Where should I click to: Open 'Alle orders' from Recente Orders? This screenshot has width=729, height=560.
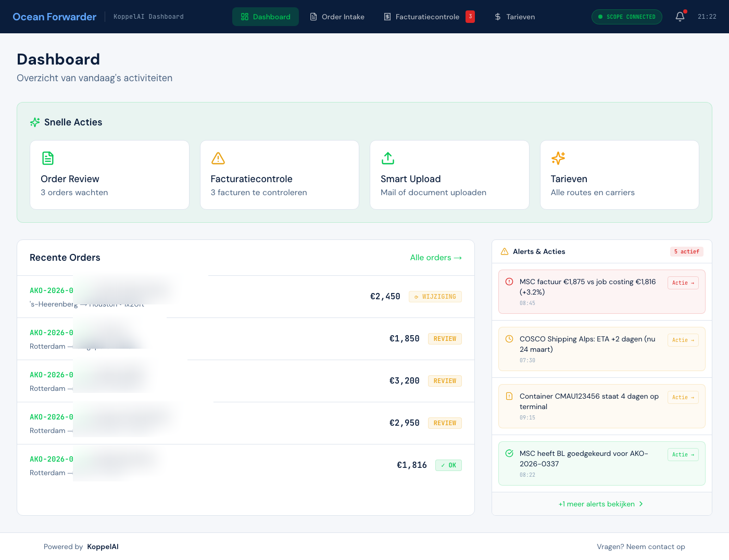(x=436, y=258)
